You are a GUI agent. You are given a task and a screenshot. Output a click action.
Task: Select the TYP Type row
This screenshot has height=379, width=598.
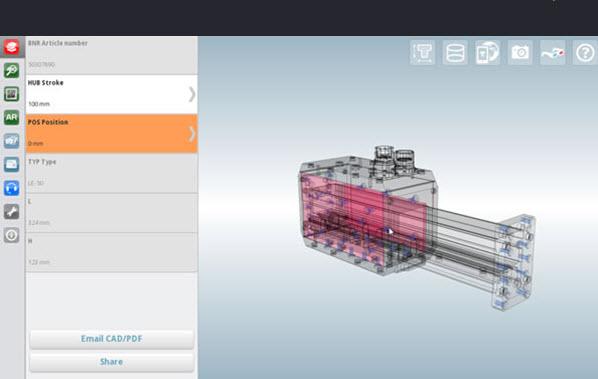click(x=111, y=173)
